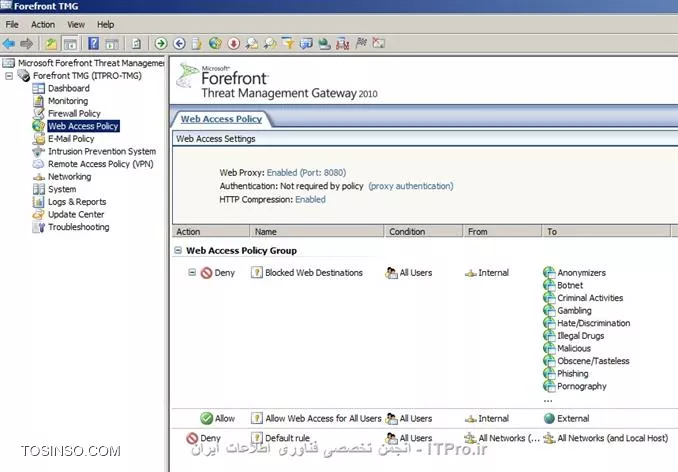The height and width of the screenshot is (472, 678).
Task: Click the green circle right-arrow toolbar icon
Action: [x=161, y=44]
